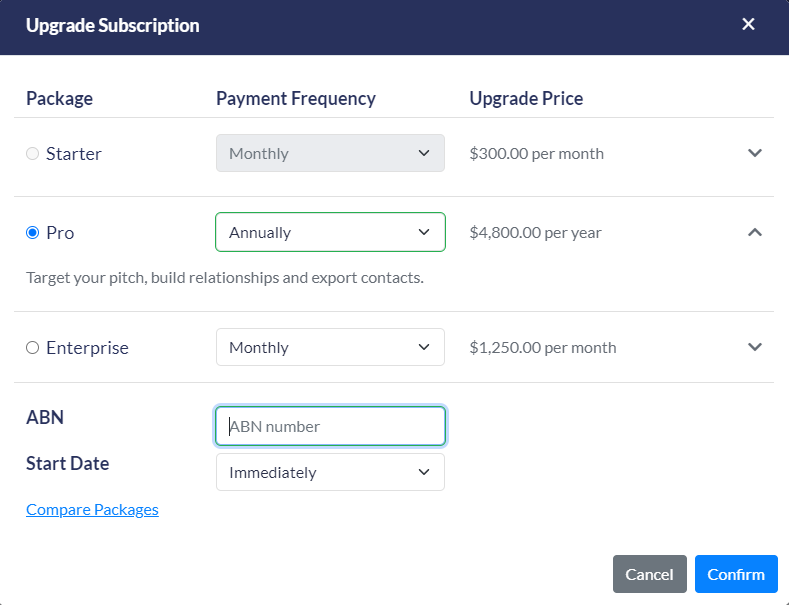The image size is (789, 605).
Task: Close the Upgrade Subscription dialog
Action: pos(748,25)
